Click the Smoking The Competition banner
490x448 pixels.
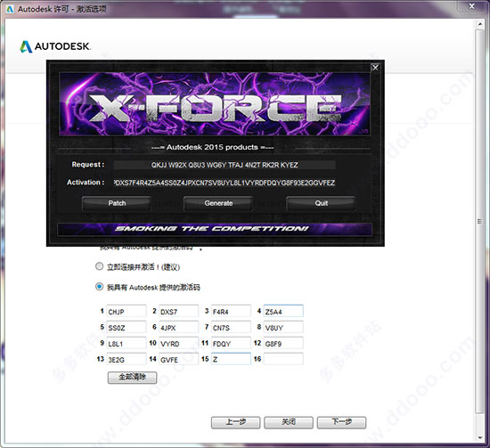[215, 229]
